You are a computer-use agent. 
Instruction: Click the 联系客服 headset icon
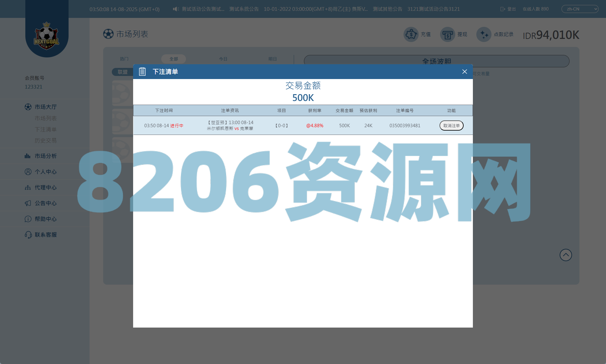click(x=28, y=235)
